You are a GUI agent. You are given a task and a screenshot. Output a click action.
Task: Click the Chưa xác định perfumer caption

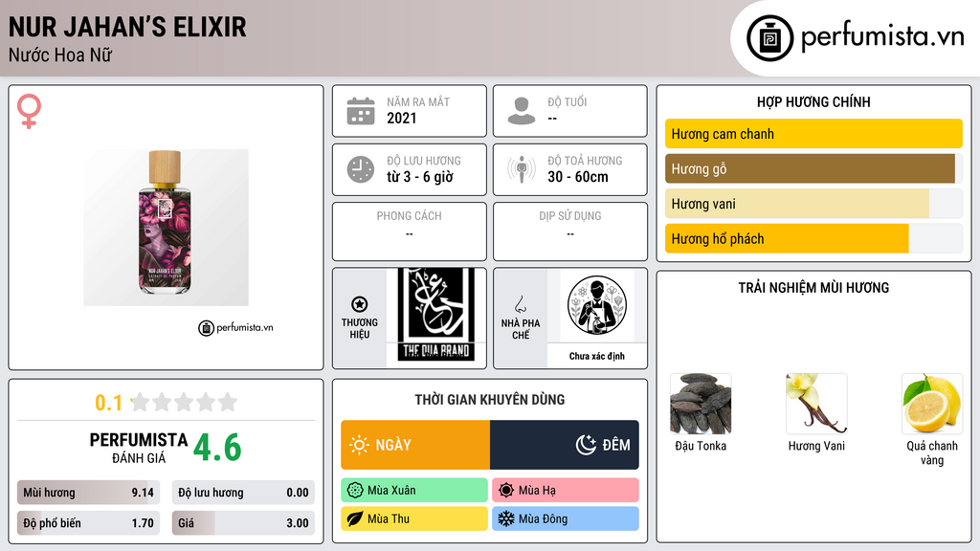click(597, 356)
